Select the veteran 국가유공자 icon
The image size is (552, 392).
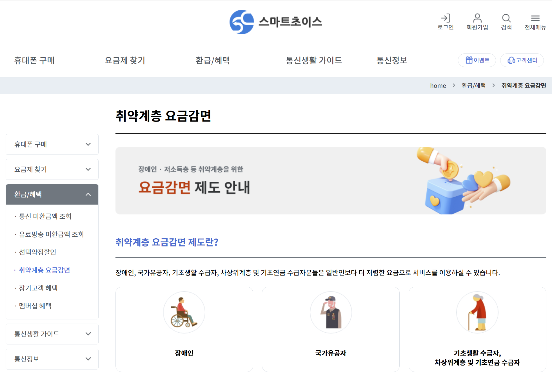[x=331, y=312]
